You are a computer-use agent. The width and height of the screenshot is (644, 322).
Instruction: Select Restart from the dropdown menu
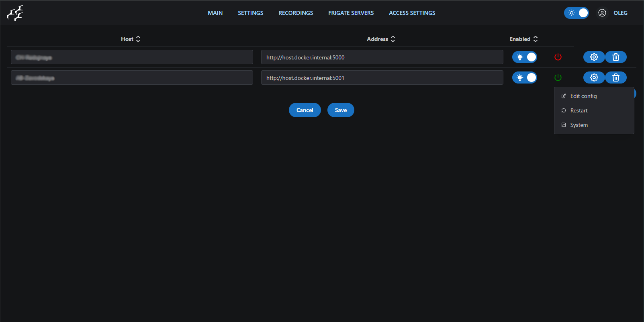pyautogui.click(x=579, y=110)
